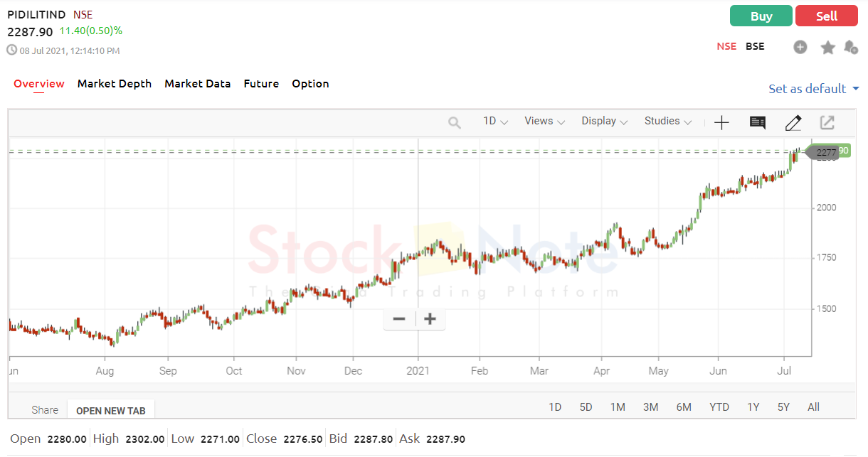The image size is (868, 457).
Task: Click the chart search magnifier icon
Action: click(455, 123)
